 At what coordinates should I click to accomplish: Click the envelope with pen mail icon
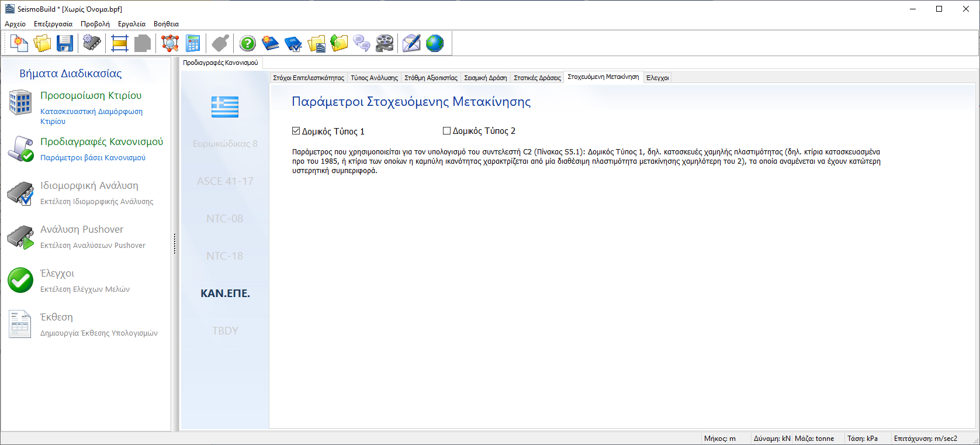tap(411, 43)
